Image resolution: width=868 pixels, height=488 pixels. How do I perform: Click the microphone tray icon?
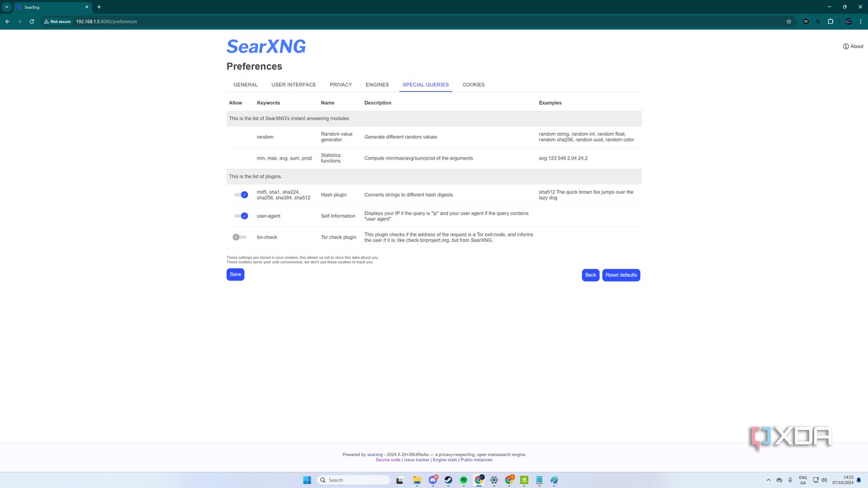pos(790,480)
